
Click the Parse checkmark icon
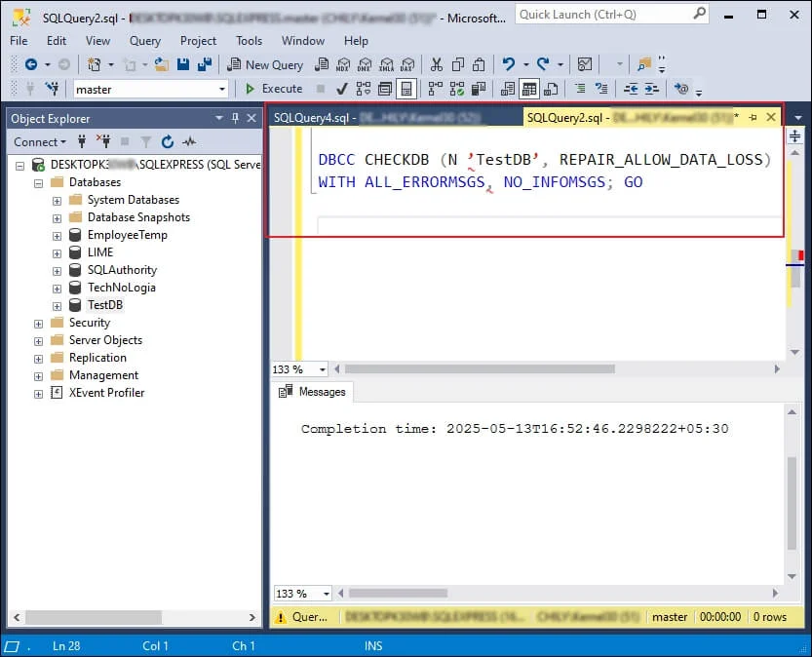click(342, 89)
